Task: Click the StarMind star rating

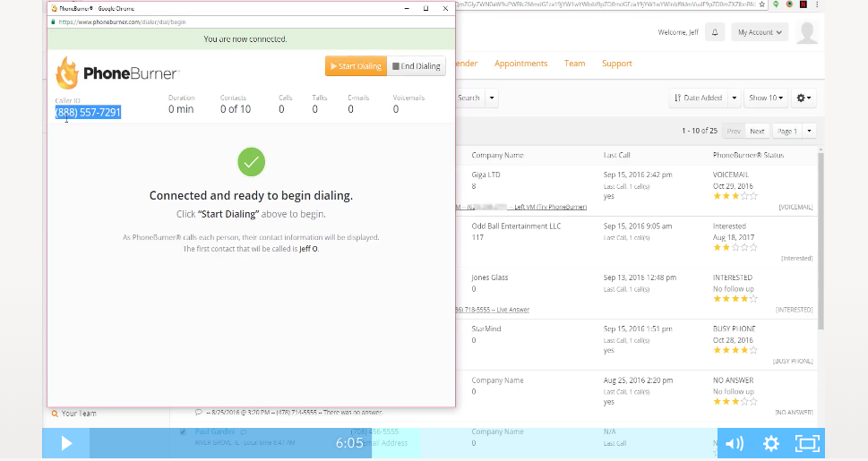Action: point(735,350)
